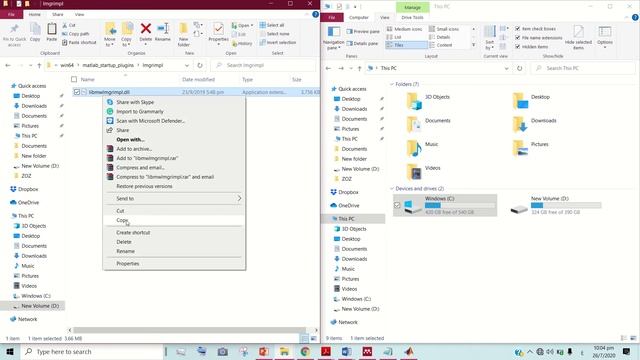
Task: Open the help icon in the left window
Action: 316,14
